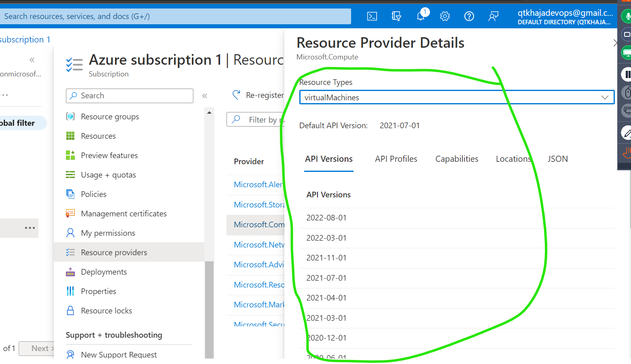Click the Preview features icon
This screenshot has width=631, height=364.
[70, 155]
